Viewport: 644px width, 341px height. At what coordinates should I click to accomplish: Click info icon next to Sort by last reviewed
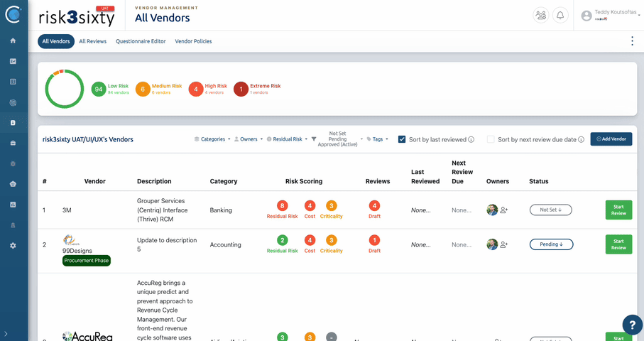tap(471, 139)
